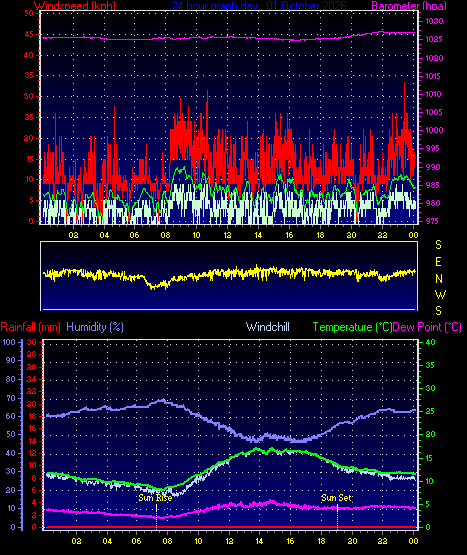Select the Rainfall (mm) legend label
The width and height of the screenshot is (467, 555).
coord(30,327)
